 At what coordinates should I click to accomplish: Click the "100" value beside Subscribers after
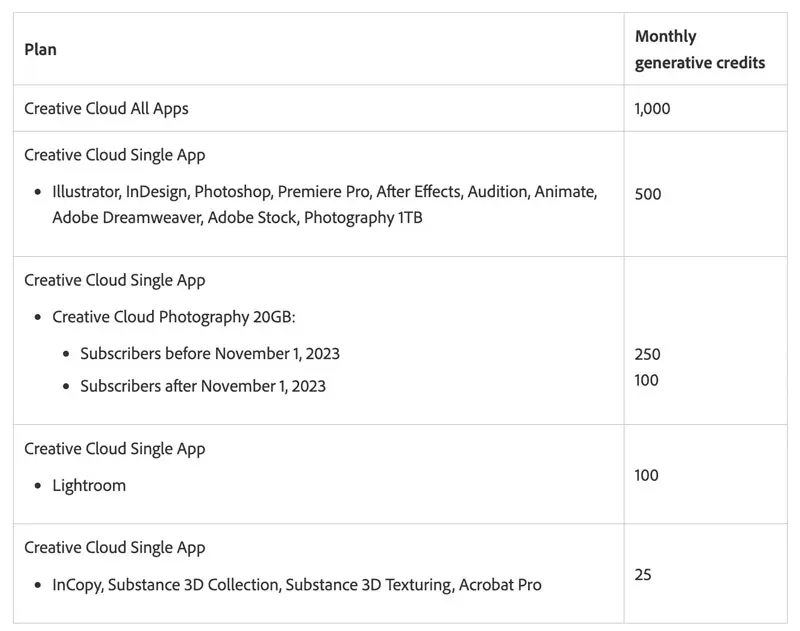(646, 380)
